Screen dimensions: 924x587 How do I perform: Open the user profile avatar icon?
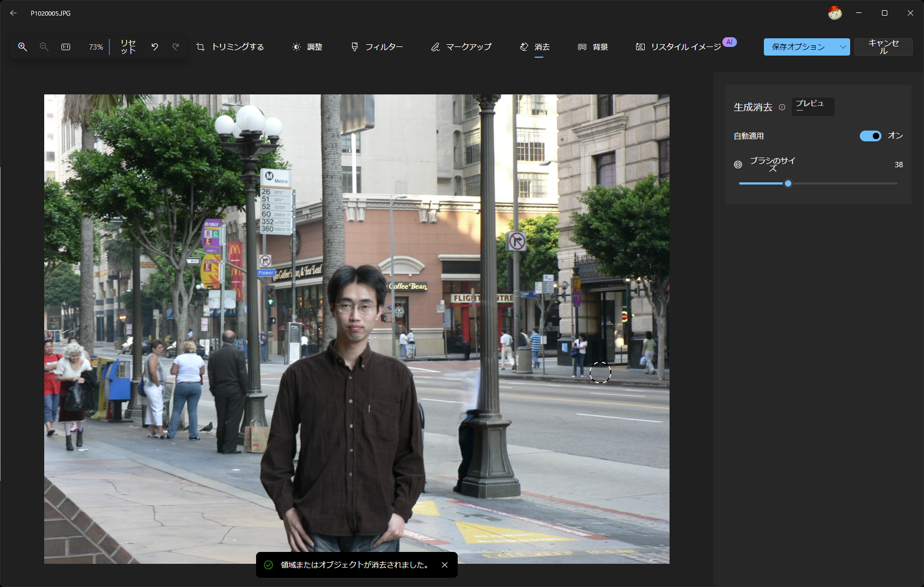(835, 13)
